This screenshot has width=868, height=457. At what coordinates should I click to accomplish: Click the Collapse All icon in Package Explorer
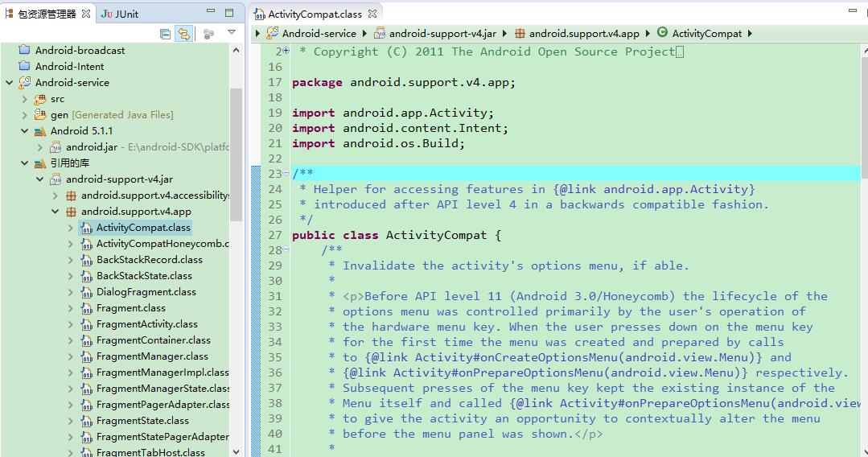tap(165, 34)
